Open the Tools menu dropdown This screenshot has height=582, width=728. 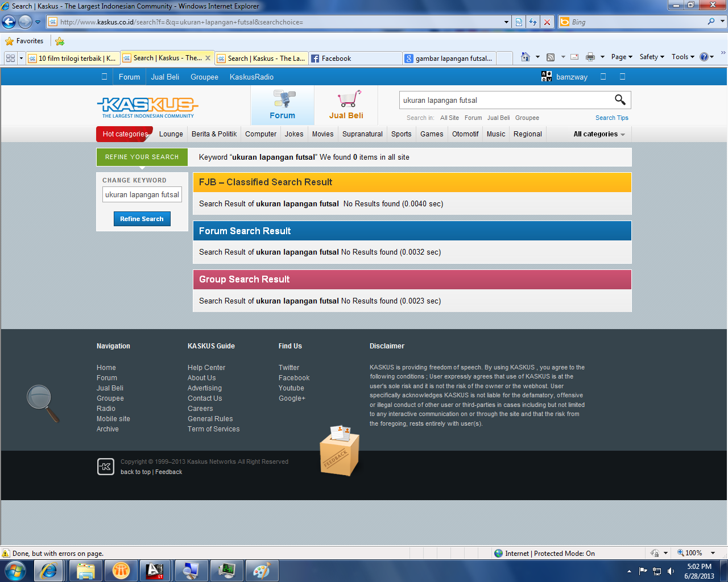tap(683, 57)
